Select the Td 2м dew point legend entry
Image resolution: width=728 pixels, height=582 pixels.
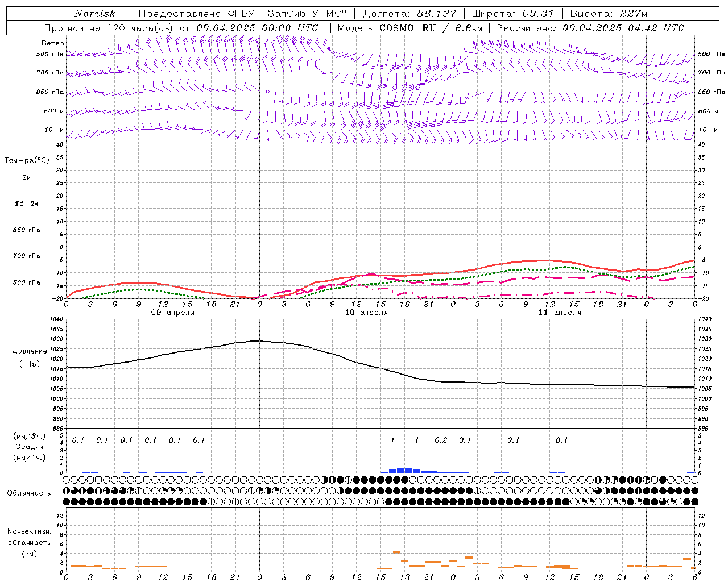[26, 206]
